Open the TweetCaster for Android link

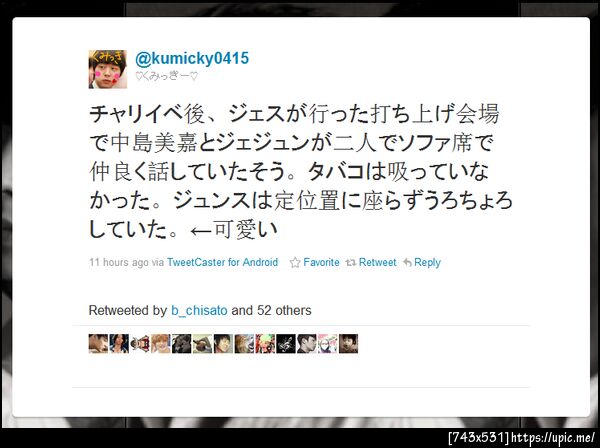click(x=222, y=262)
